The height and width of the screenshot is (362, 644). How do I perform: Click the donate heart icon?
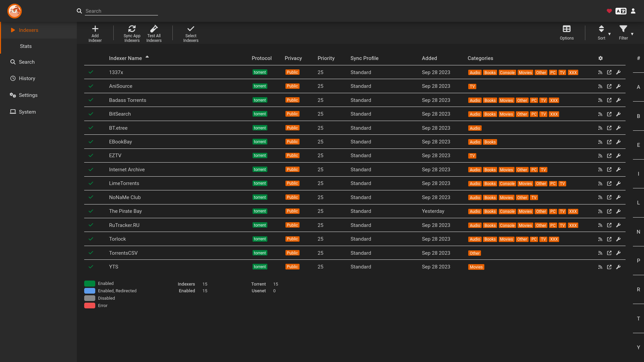click(x=609, y=11)
